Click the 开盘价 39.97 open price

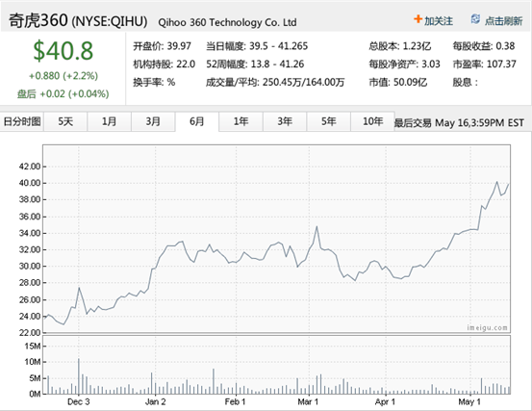(x=163, y=46)
